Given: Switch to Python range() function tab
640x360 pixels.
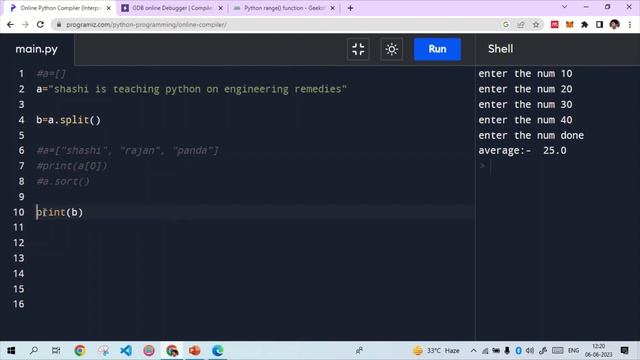Looking at the screenshot, I should coord(284,8).
